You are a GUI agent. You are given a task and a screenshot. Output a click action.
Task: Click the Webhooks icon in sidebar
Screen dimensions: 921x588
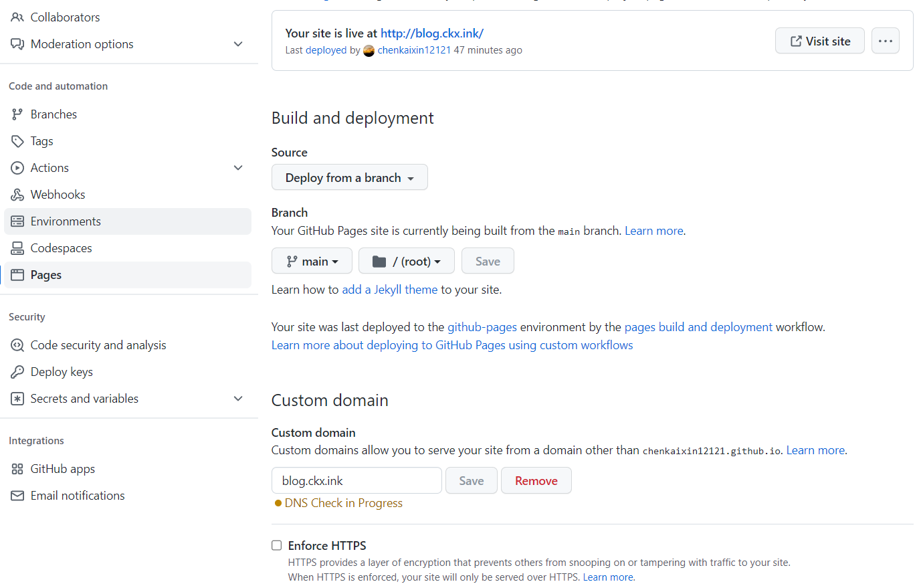pyautogui.click(x=17, y=195)
